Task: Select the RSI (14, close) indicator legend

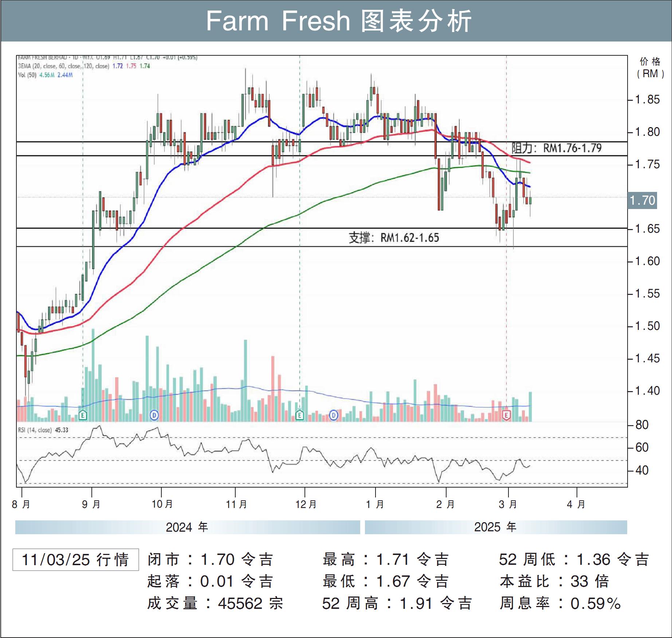Action: (43, 430)
